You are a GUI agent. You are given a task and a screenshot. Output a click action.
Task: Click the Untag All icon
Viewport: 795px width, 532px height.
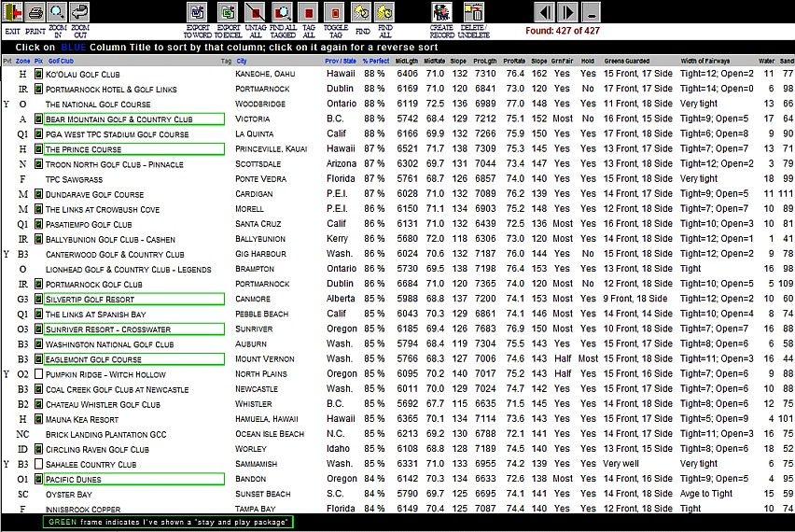point(255,12)
